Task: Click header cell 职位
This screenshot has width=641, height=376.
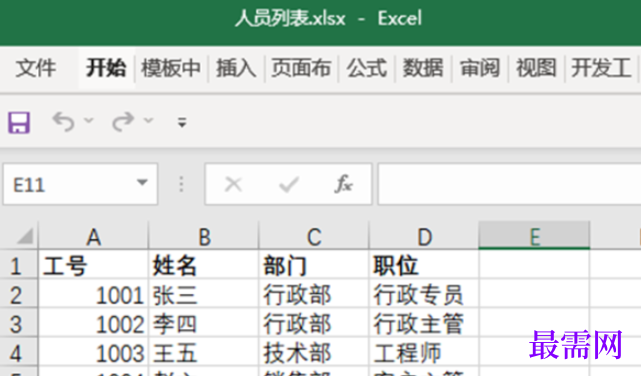Action: pyautogui.click(x=424, y=265)
